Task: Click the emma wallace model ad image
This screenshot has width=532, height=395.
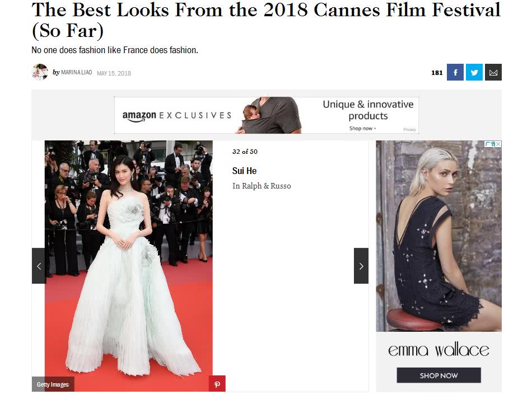Action: click(x=438, y=236)
